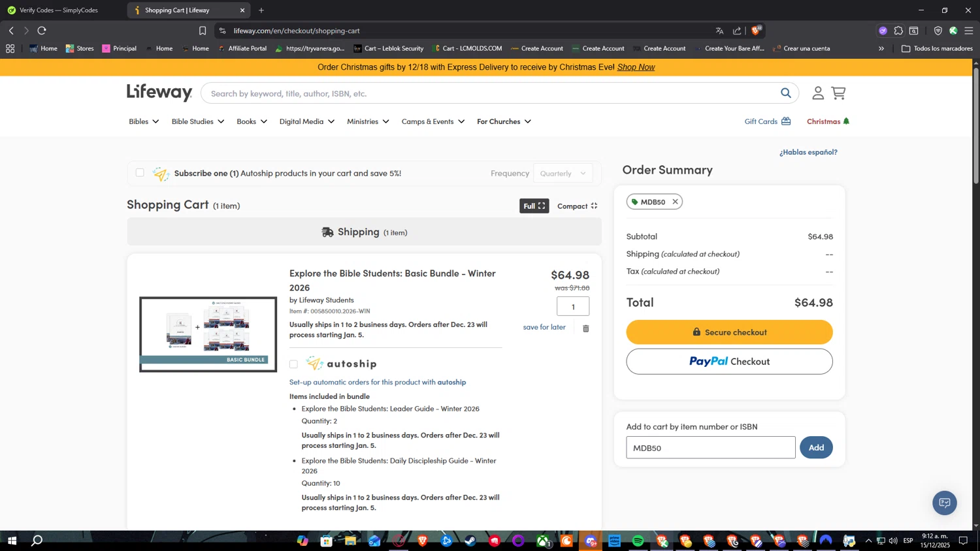Open the Brave shields lion icon
The image size is (980, 551).
click(x=756, y=31)
